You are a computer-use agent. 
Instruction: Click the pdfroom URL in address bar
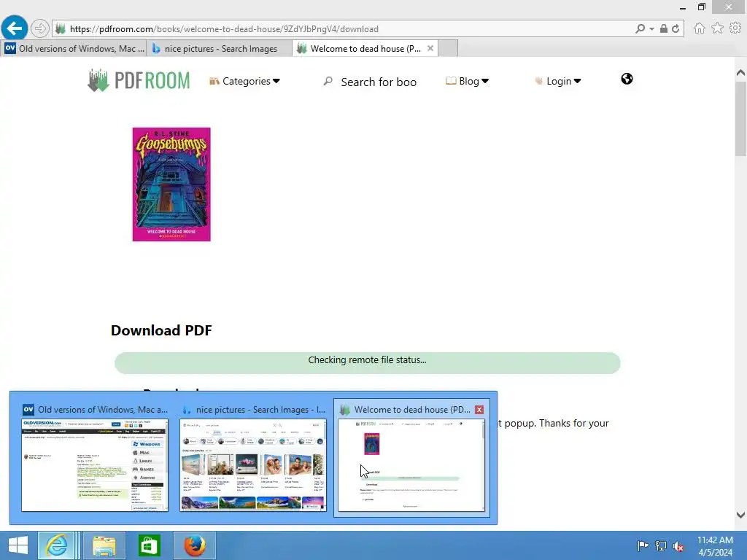pyautogui.click(x=224, y=29)
